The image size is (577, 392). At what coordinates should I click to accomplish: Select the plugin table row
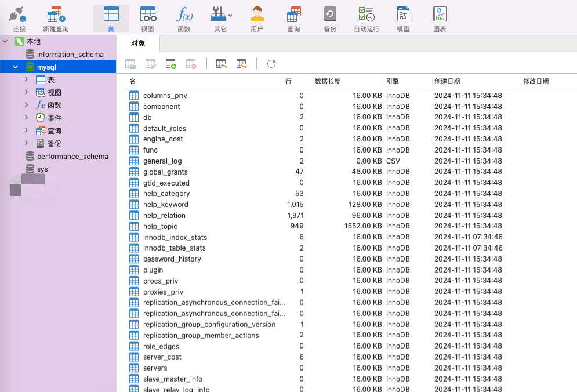click(347, 270)
